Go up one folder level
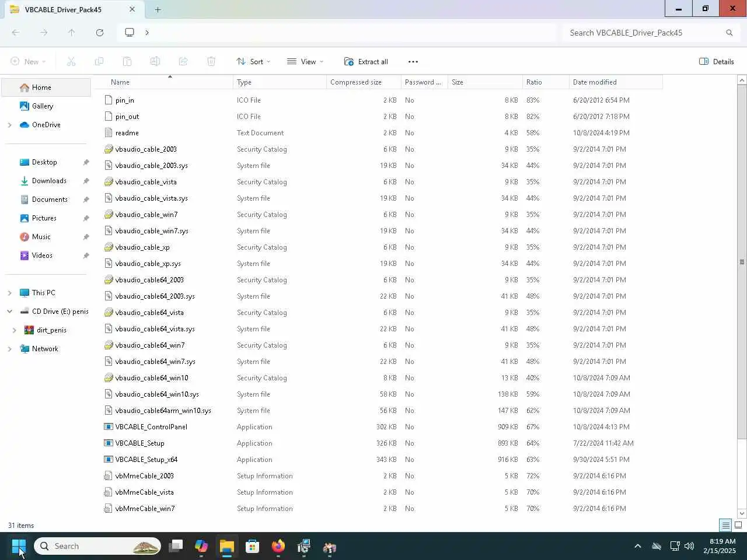 [x=72, y=33]
